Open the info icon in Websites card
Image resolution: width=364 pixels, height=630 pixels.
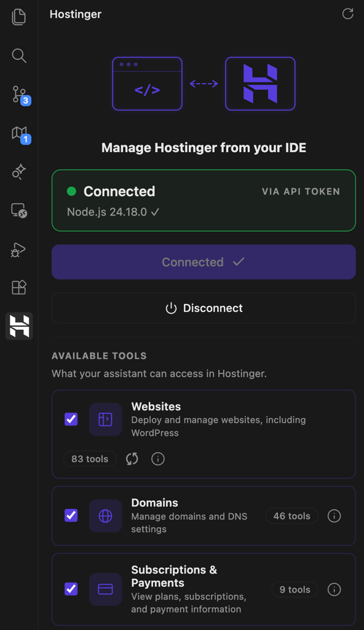158,458
